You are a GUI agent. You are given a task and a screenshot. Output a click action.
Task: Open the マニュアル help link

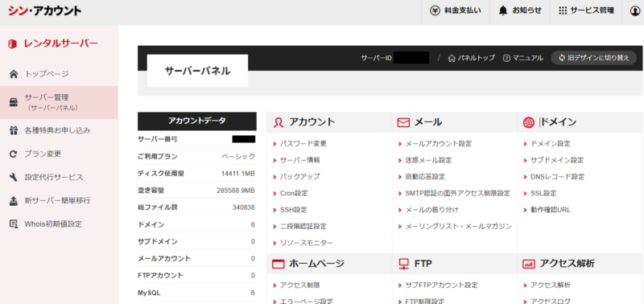(522, 58)
